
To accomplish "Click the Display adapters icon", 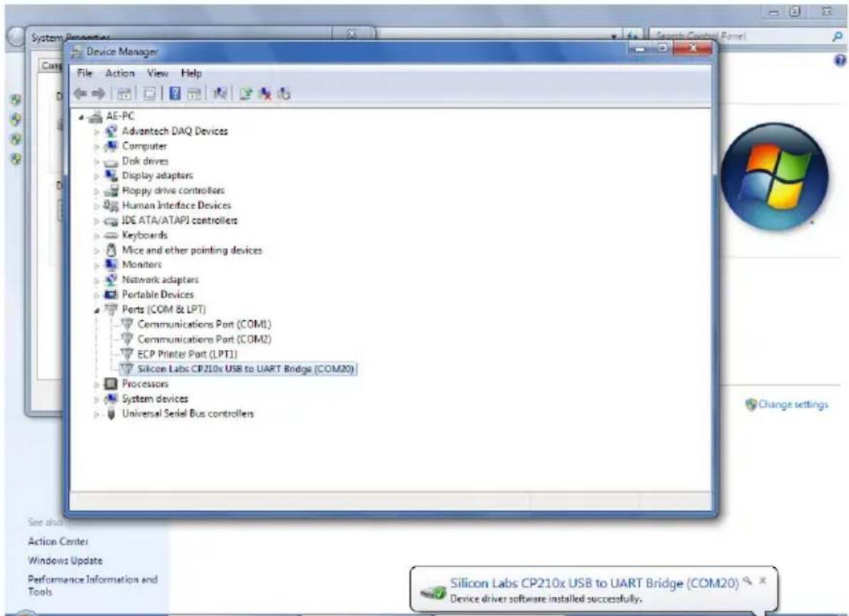I will coord(111,176).
